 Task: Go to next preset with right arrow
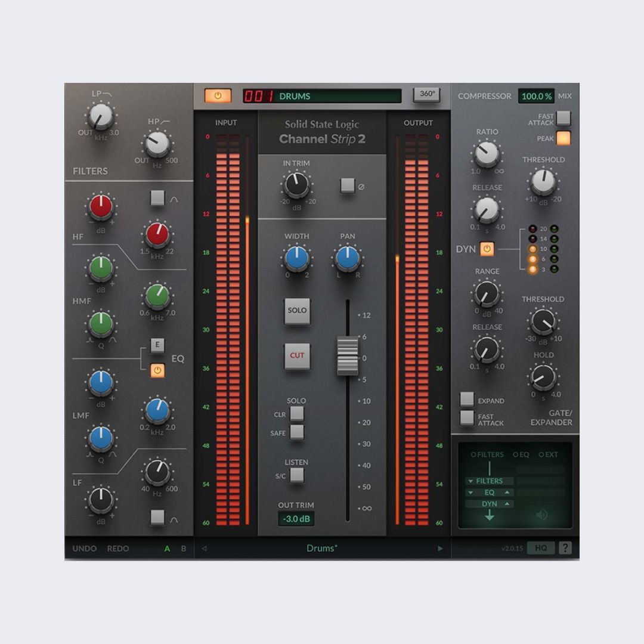pos(440,549)
